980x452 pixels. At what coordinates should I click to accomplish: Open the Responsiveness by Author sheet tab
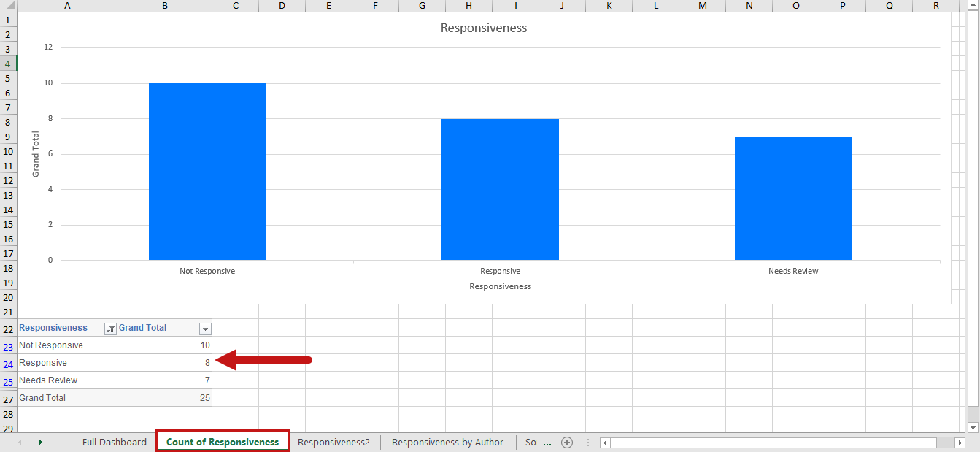pos(447,442)
